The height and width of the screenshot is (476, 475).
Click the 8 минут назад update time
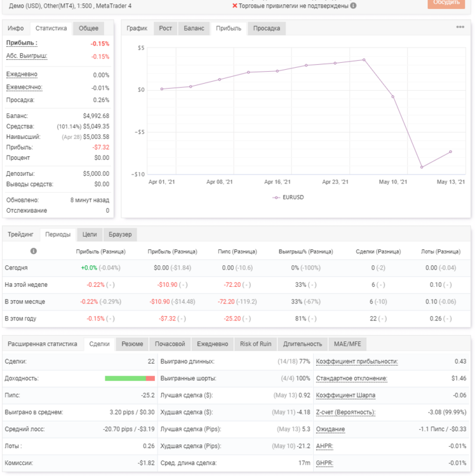click(90, 201)
